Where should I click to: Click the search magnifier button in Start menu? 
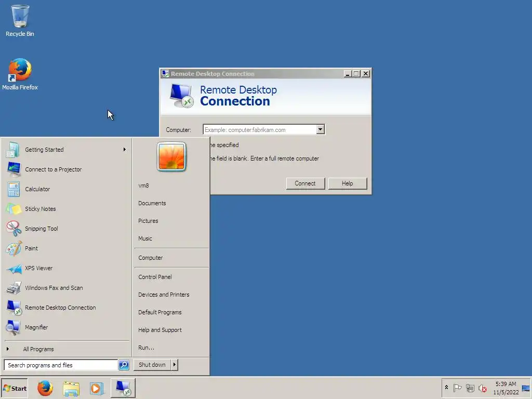pyautogui.click(x=124, y=365)
